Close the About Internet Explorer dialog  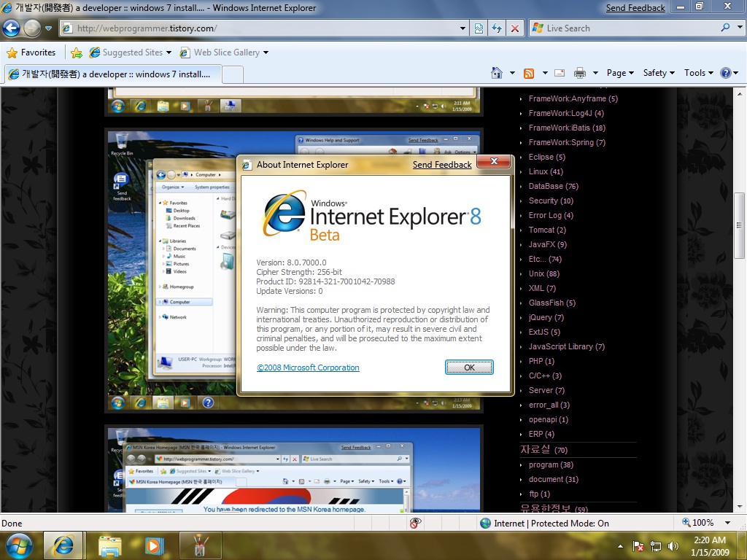coord(494,161)
